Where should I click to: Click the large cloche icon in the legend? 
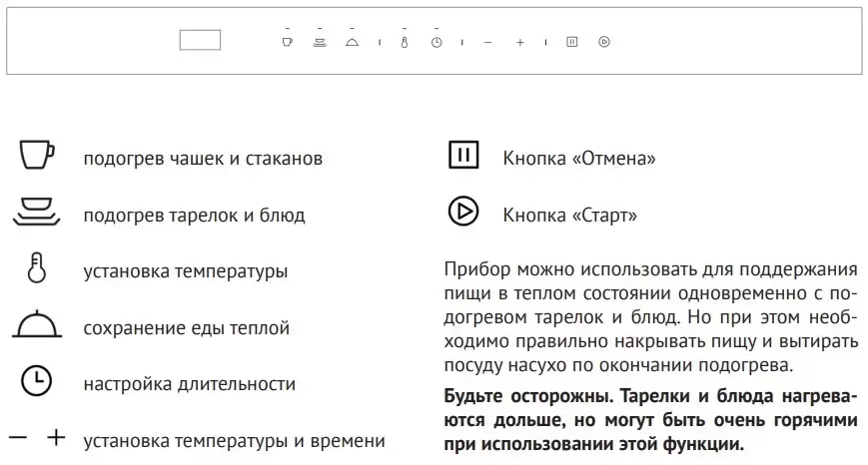click(36, 325)
